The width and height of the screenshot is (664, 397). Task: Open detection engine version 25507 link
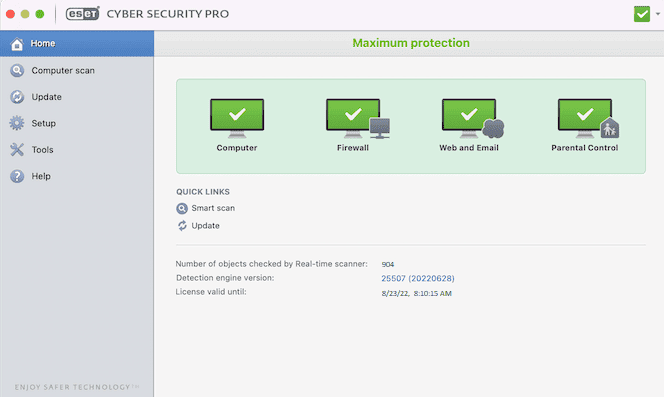tap(418, 278)
